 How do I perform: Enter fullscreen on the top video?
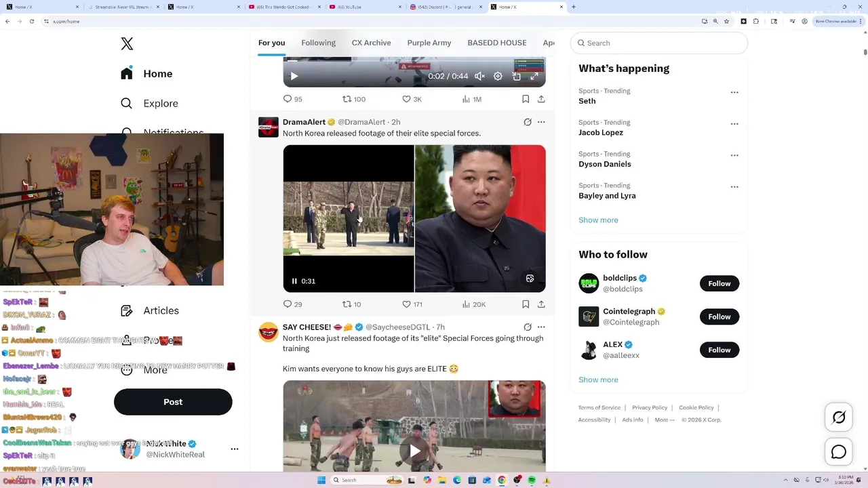click(534, 76)
